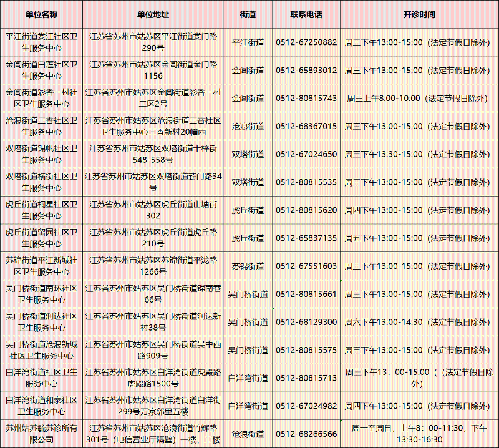The width and height of the screenshot is (499, 448).
Task: Select 吴门桥街道沧浪新城社区卫生服务中心 cell
Action: pos(41,350)
